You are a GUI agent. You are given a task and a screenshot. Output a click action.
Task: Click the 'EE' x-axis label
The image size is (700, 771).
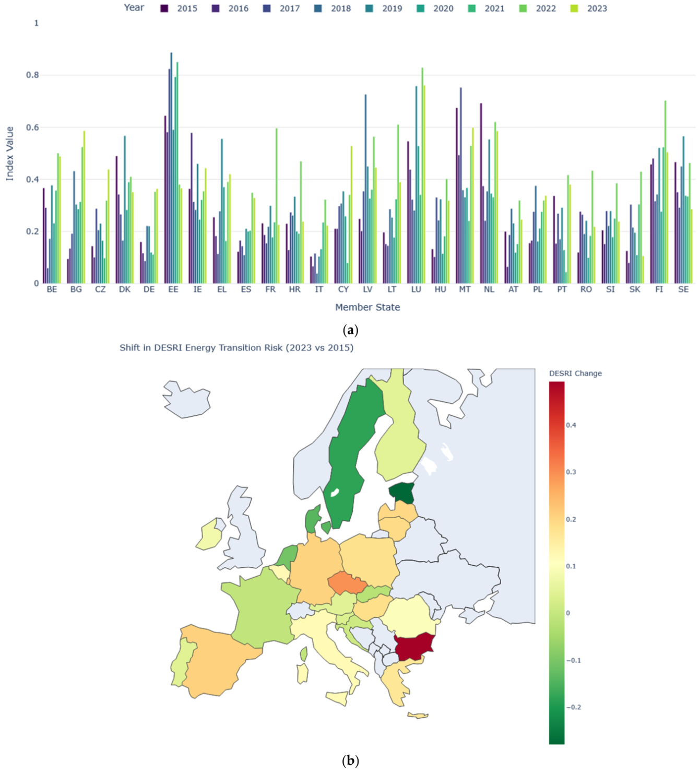click(x=173, y=289)
